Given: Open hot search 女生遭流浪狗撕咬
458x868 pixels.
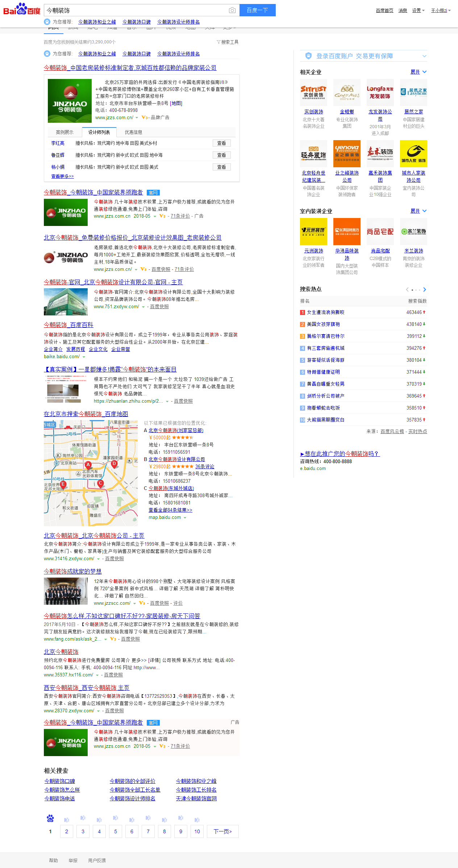Looking at the screenshot, I should (326, 312).
